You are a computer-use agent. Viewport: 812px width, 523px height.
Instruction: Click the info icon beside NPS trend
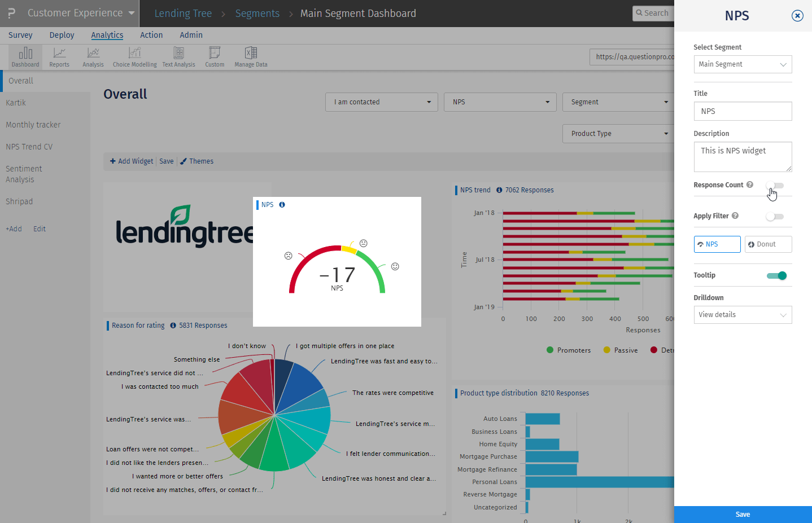click(x=499, y=190)
